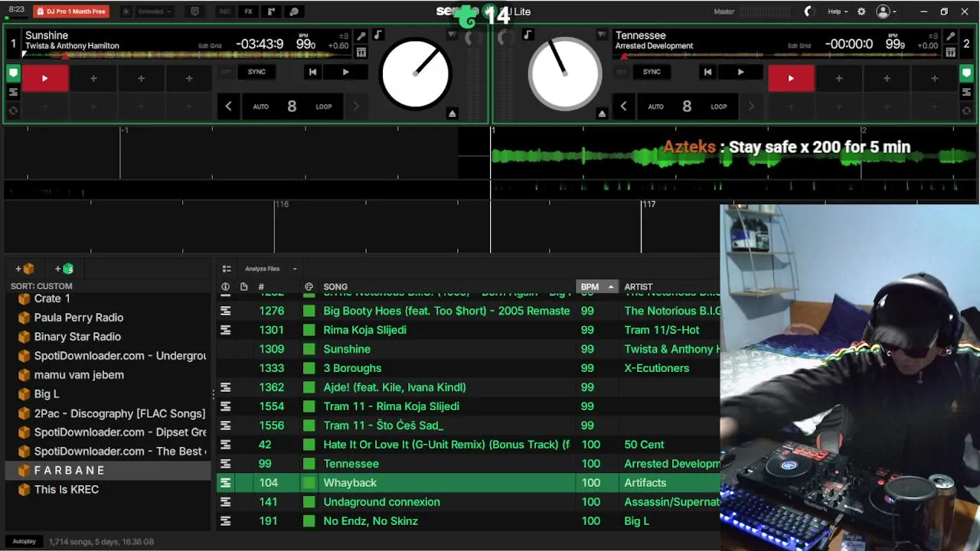Enable SYNC on deck 2

pos(652,72)
